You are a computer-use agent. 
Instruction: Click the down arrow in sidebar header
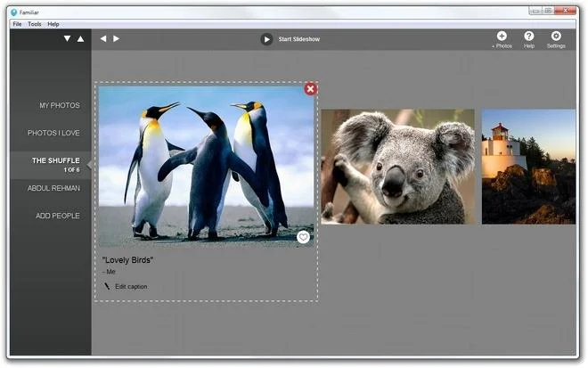(67, 38)
